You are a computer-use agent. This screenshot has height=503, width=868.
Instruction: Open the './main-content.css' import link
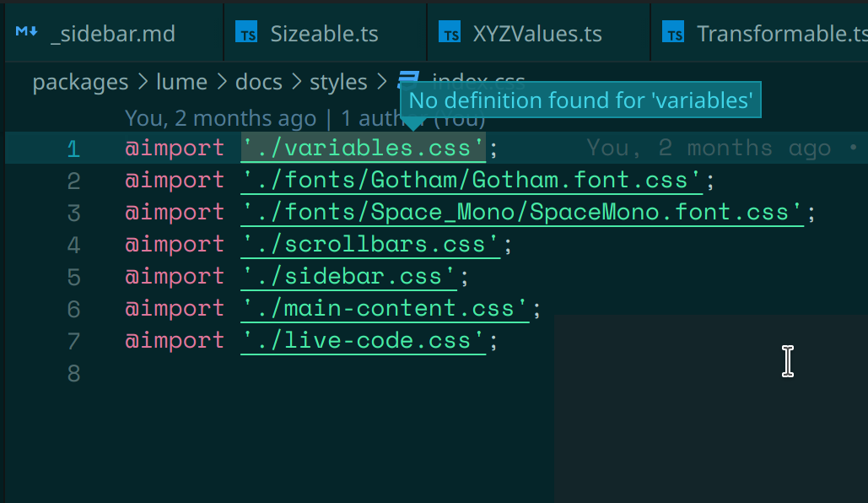click(385, 308)
